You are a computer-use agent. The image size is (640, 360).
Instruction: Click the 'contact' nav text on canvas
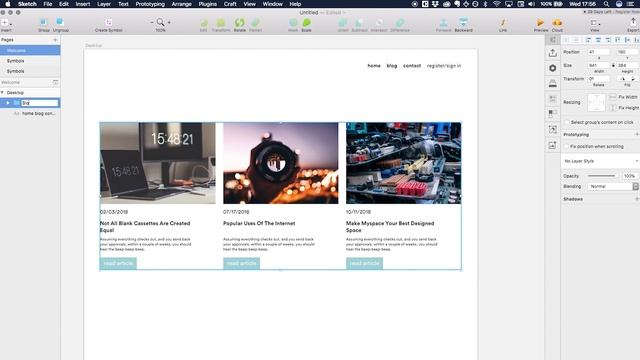[412, 66]
